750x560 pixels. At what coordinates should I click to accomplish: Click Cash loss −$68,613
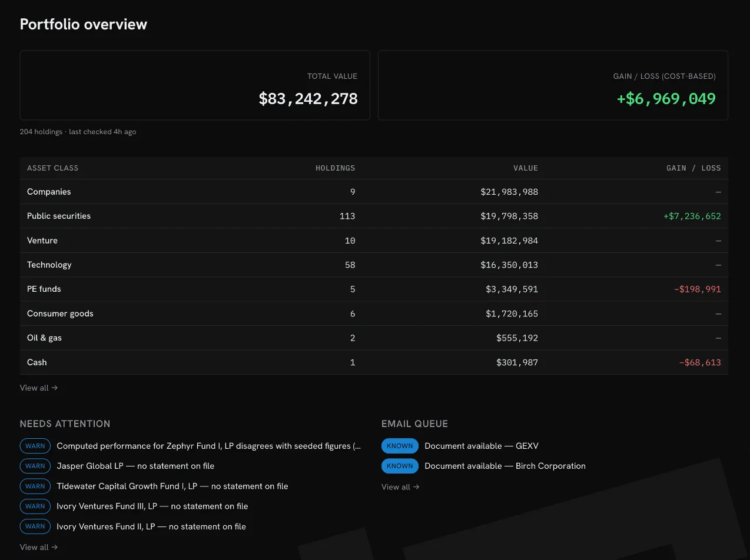click(x=700, y=362)
